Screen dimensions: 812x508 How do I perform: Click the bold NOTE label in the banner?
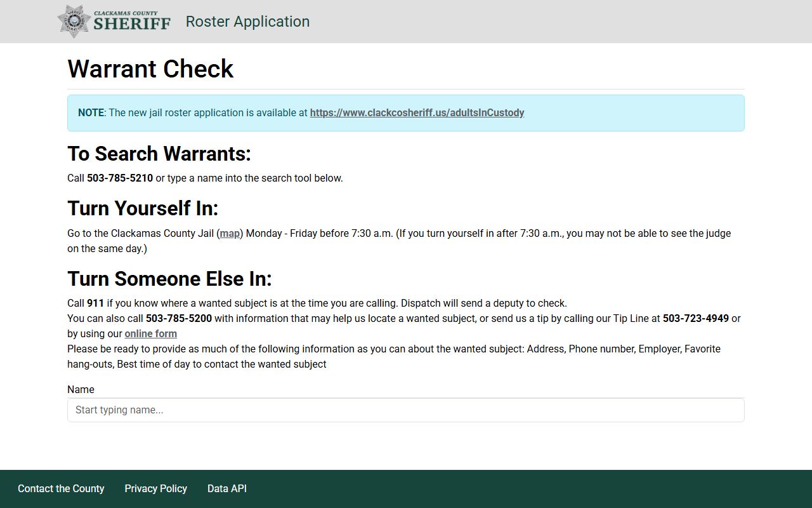91,113
